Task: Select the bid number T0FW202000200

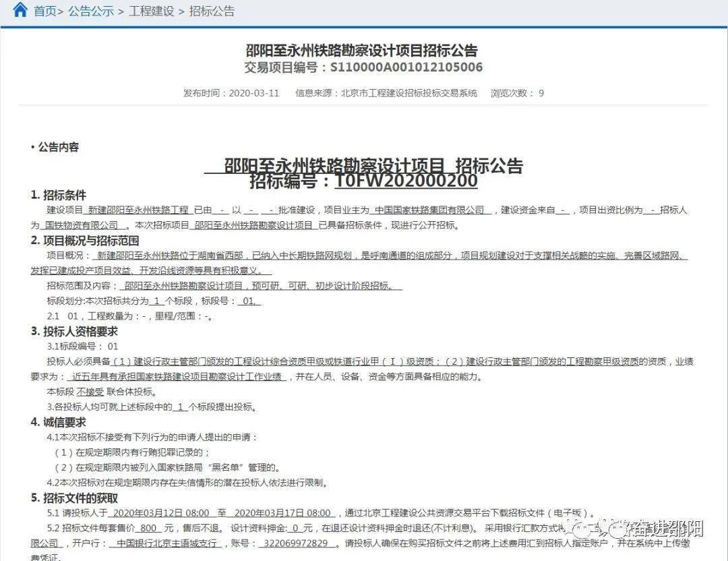Action: coord(406,181)
